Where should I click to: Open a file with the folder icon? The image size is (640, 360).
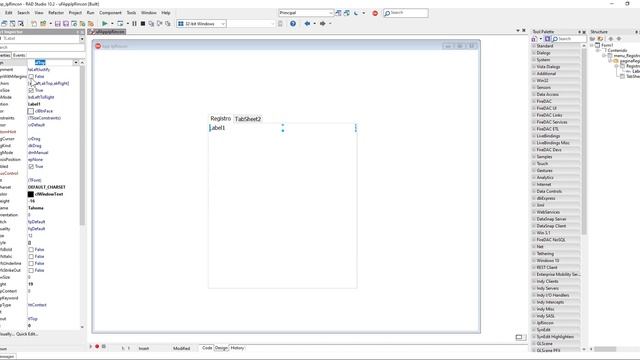[43, 24]
